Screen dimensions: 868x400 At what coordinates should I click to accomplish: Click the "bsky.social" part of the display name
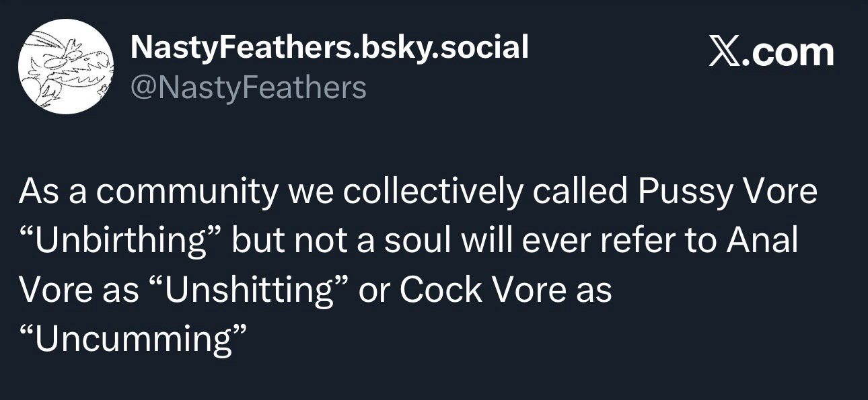[x=442, y=47]
